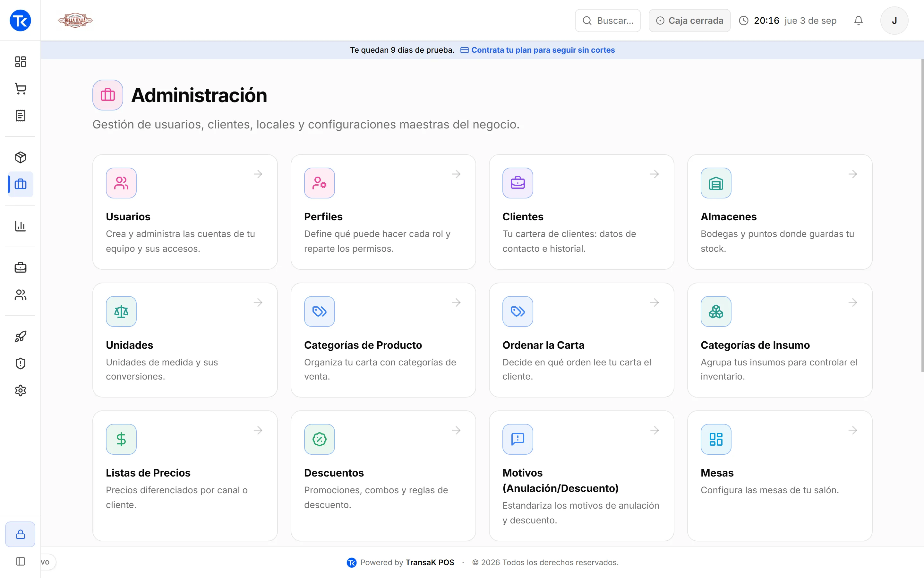Open the user avatar J menu
This screenshot has height=578, width=924.
coord(894,21)
